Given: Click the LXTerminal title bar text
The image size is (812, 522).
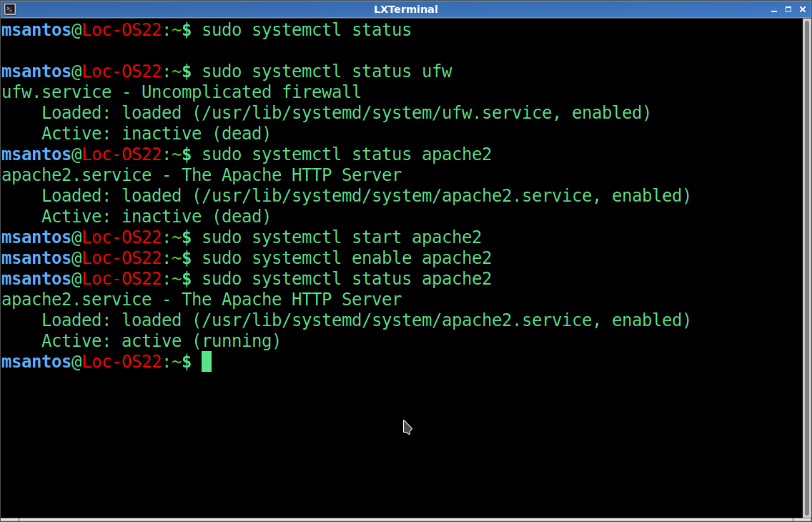Looking at the screenshot, I should [x=405, y=9].
